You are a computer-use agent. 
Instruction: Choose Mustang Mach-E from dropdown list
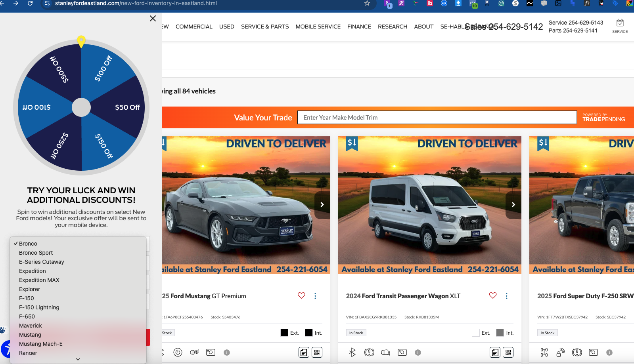click(x=78, y=344)
